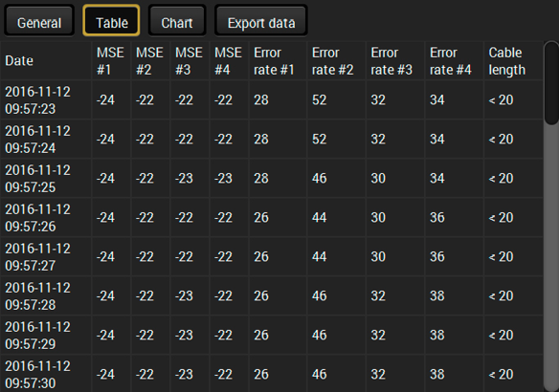Switch to the General tab
Viewport: 559px width, 392px height.
(x=39, y=21)
